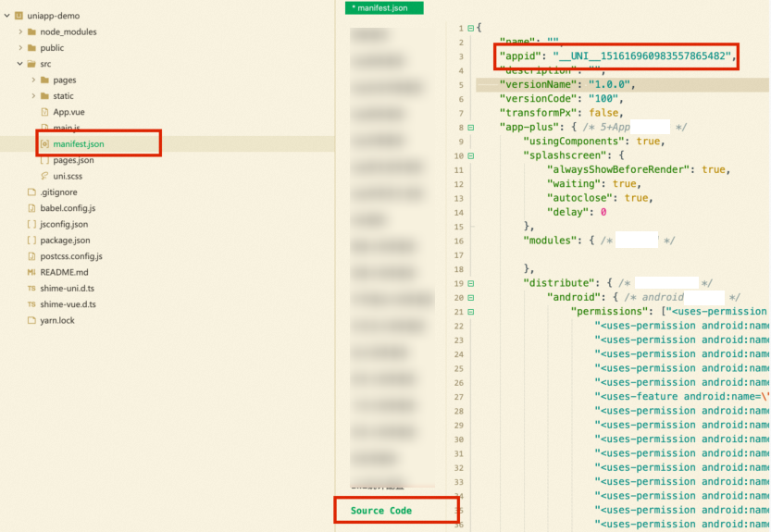
Task: Open shime-uni.d.ts in the file tree
Action: (x=68, y=288)
